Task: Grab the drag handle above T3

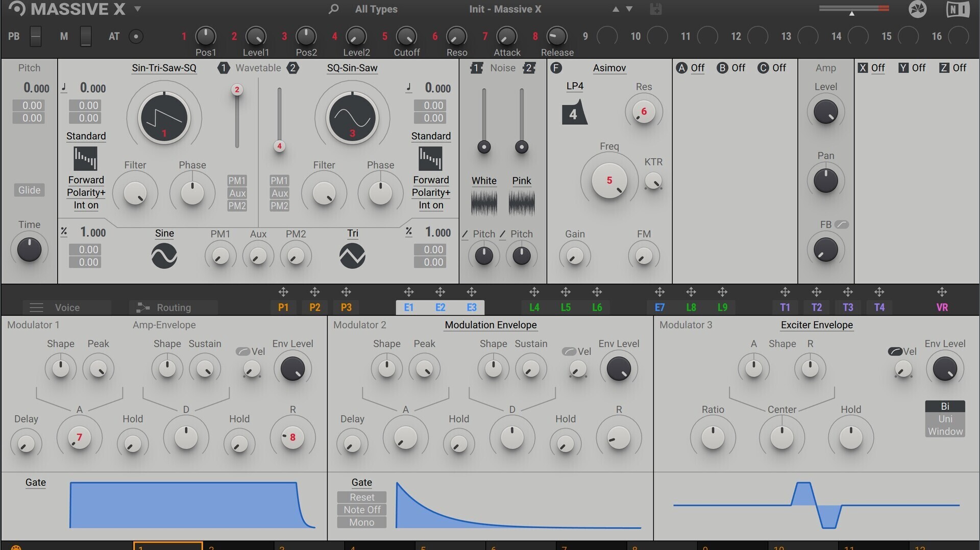Action: (x=848, y=292)
